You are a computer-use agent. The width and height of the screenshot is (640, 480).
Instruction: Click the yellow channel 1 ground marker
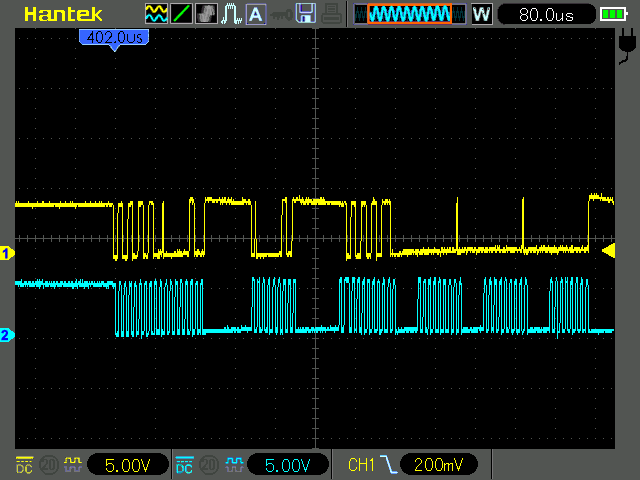coord(7,253)
